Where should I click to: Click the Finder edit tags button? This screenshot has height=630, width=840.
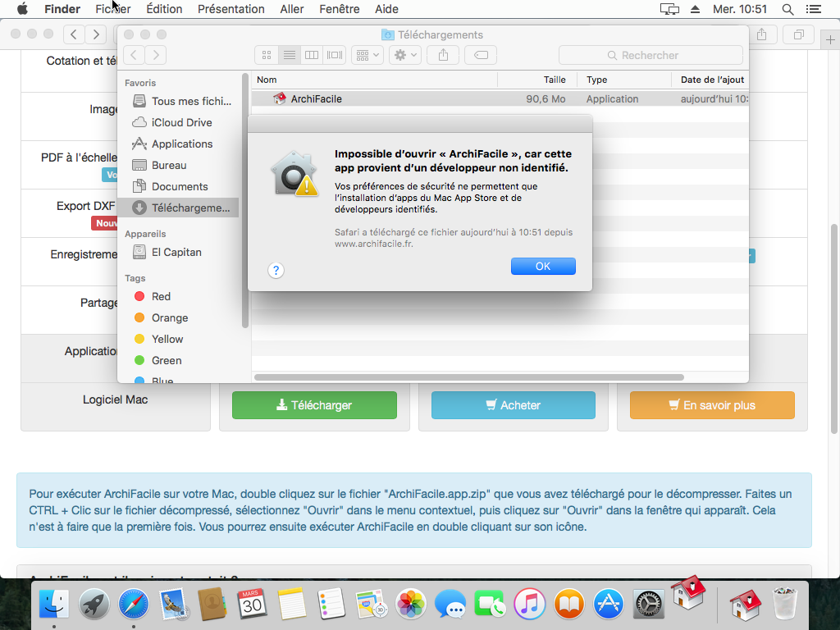(481, 55)
